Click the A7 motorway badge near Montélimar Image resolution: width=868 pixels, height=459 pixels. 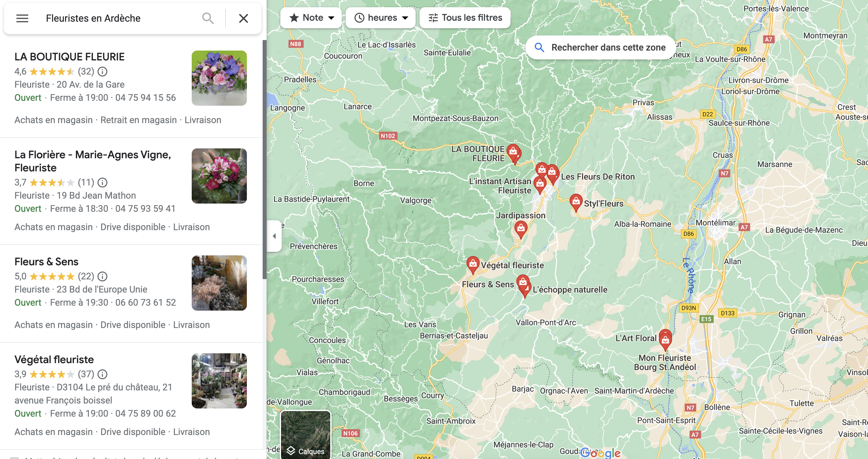tap(744, 227)
